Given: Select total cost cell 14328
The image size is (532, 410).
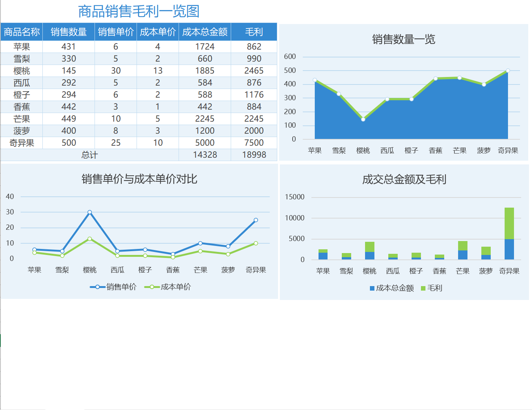Looking at the screenshot, I should tap(205, 155).
